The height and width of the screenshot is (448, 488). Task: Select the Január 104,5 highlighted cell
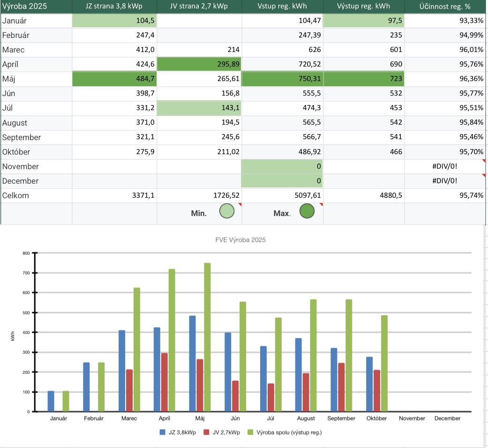pyautogui.click(x=114, y=21)
